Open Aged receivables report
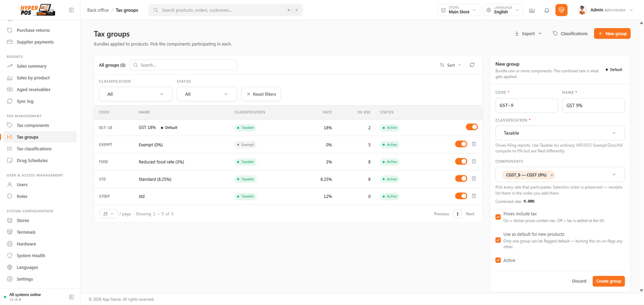 coord(40,90)
